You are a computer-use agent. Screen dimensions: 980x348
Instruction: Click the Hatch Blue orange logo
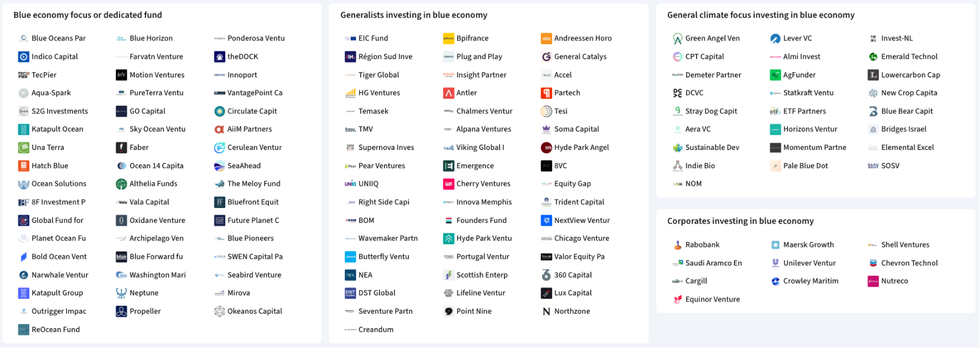[x=23, y=165]
